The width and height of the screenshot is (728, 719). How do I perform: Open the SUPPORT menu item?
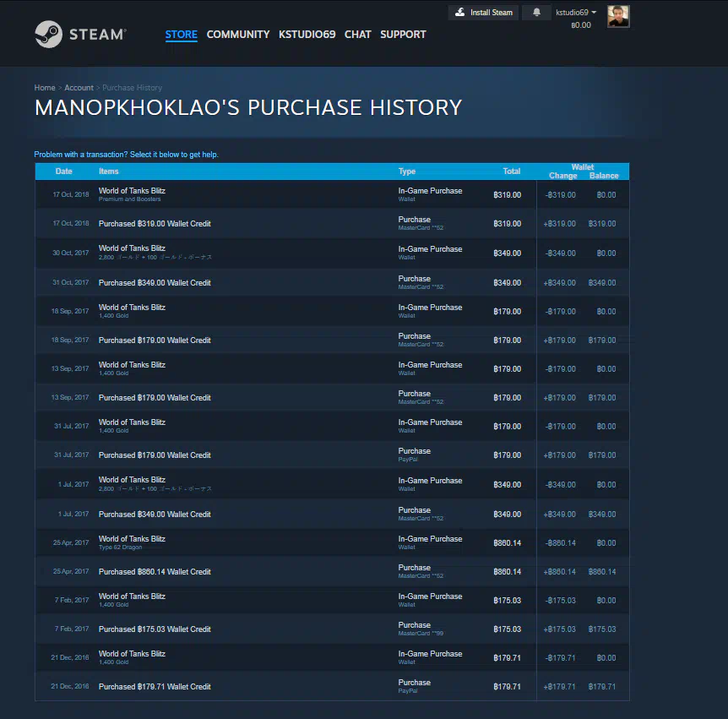point(403,35)
